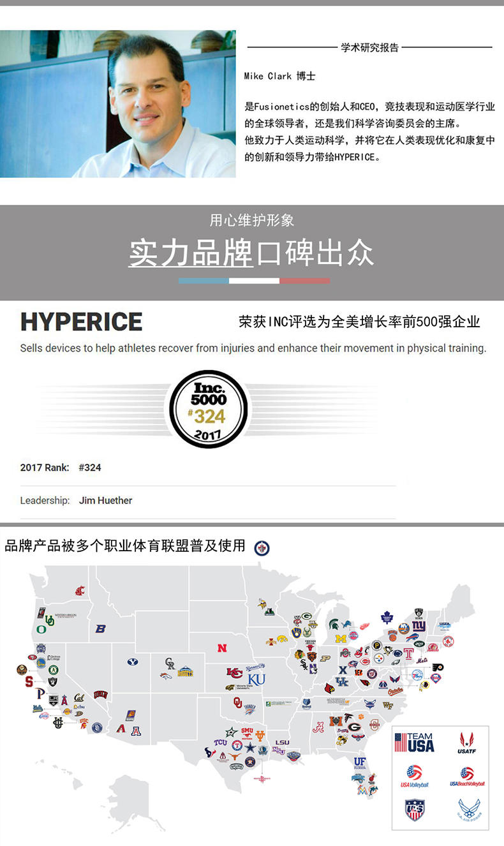Click the Temple T logo

click(x=408, y=654)
